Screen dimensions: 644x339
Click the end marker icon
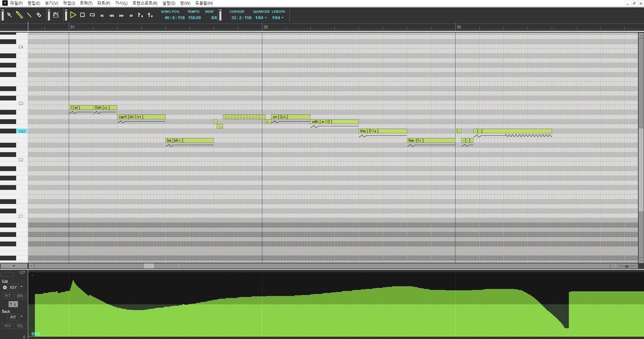150,15
